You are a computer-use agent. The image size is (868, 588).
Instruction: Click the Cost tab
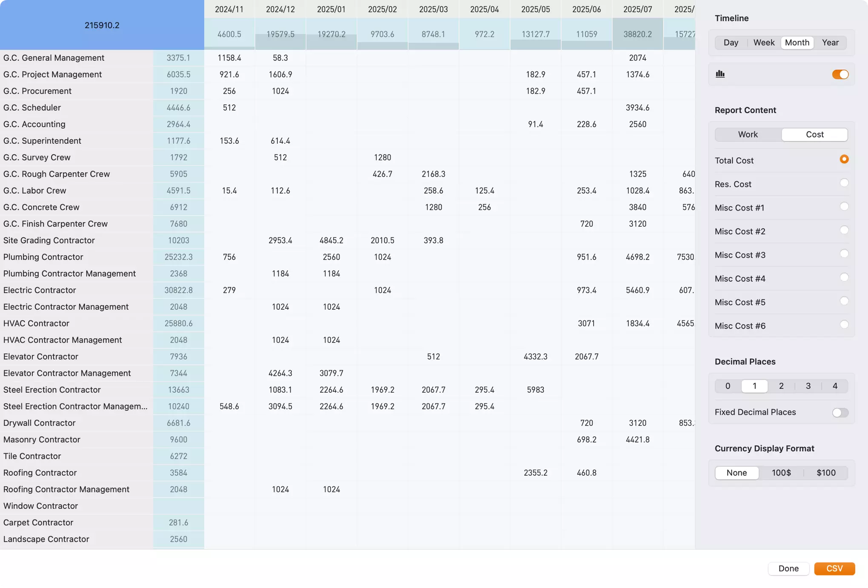point(814,134)
